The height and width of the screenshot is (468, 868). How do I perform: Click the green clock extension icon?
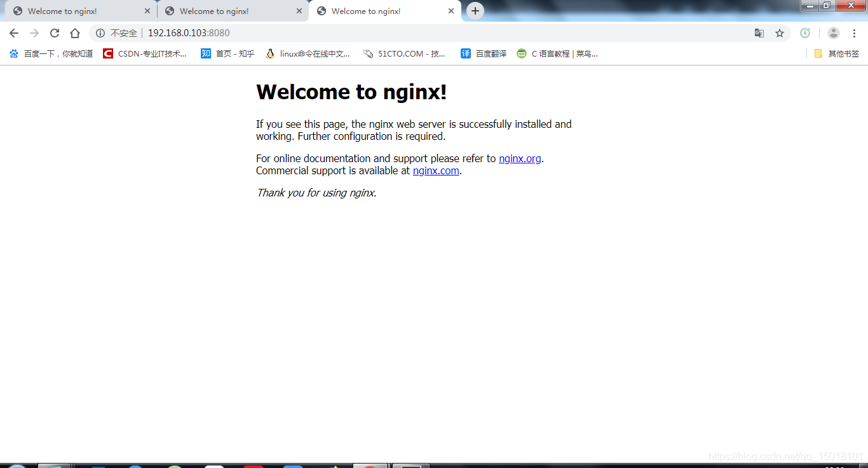805,33
